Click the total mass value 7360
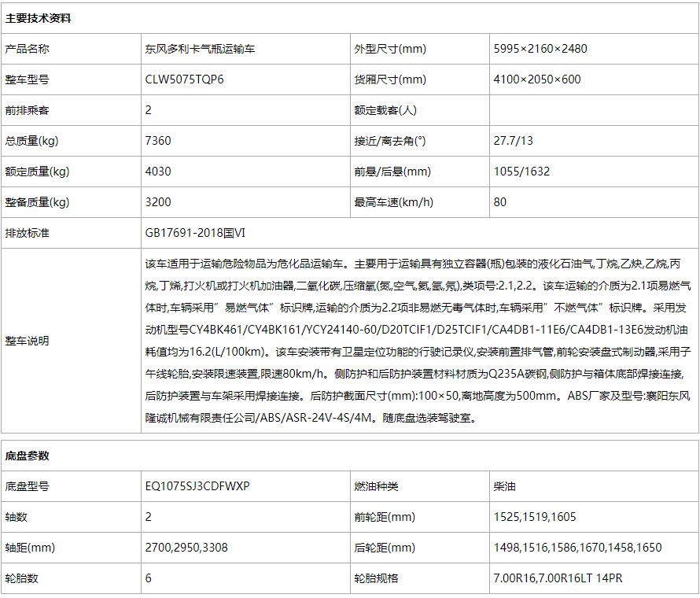Image resolution: width=700 pixels, height=598 pixels. 158,141
